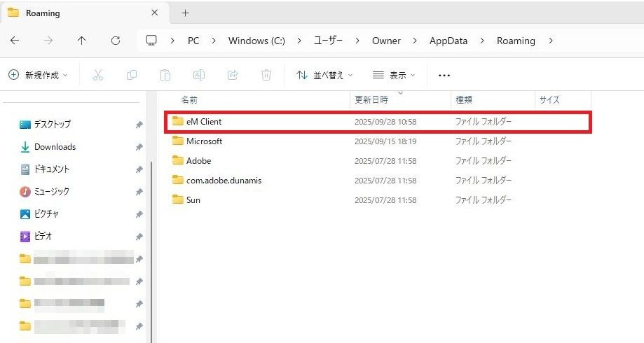This screenshot has height=343, width=644.
Task: Click the Delete trash can icon
Action: [266, 75]
